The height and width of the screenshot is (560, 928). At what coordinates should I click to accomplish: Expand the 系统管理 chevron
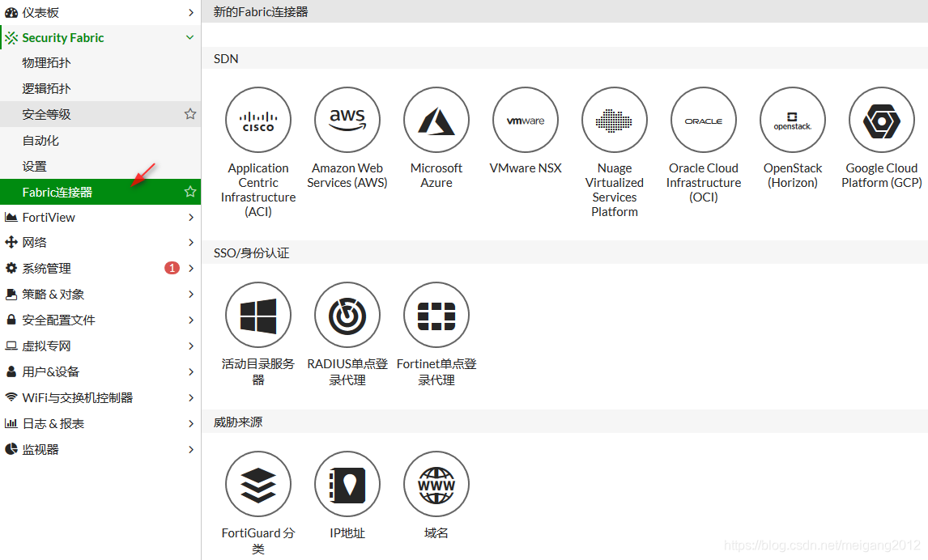(190, 268)
